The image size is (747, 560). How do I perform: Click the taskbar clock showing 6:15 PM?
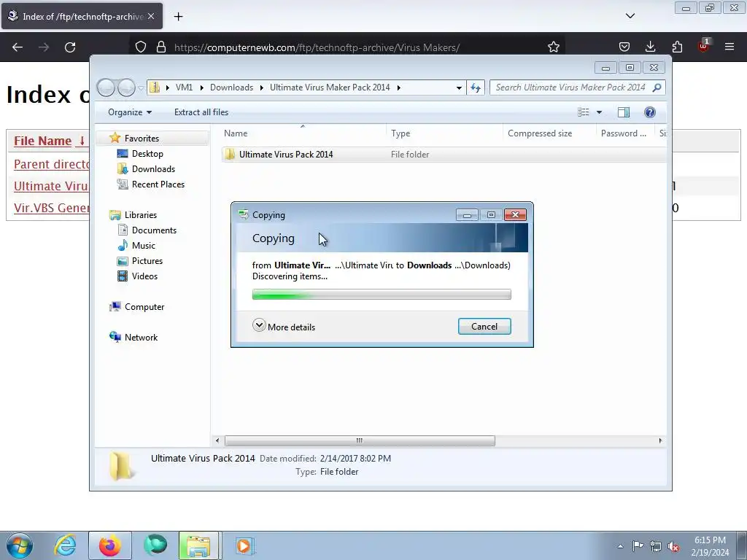pos(710,546)
